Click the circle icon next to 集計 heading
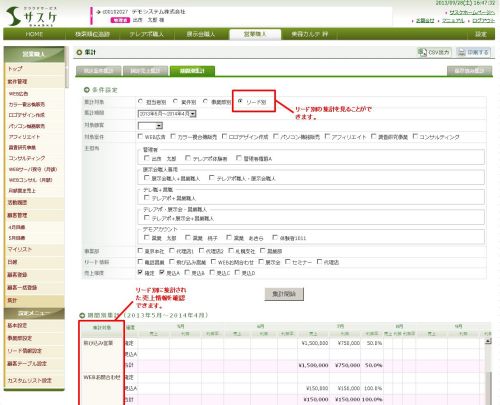 (79, 52)
